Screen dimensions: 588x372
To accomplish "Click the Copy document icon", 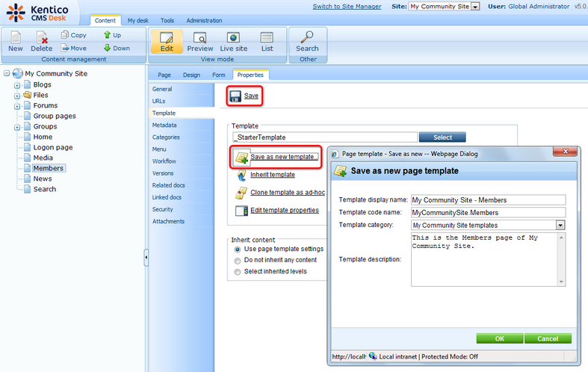I will coord(65,35).
